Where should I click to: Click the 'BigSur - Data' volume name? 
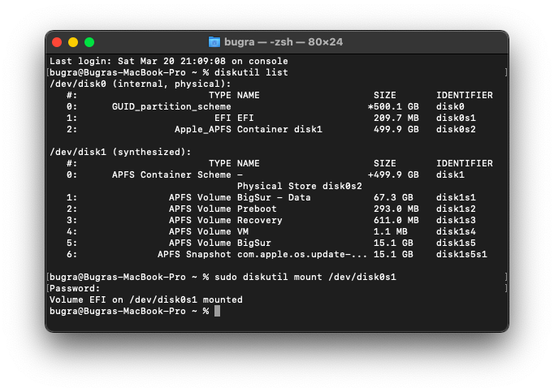(274, 197)
